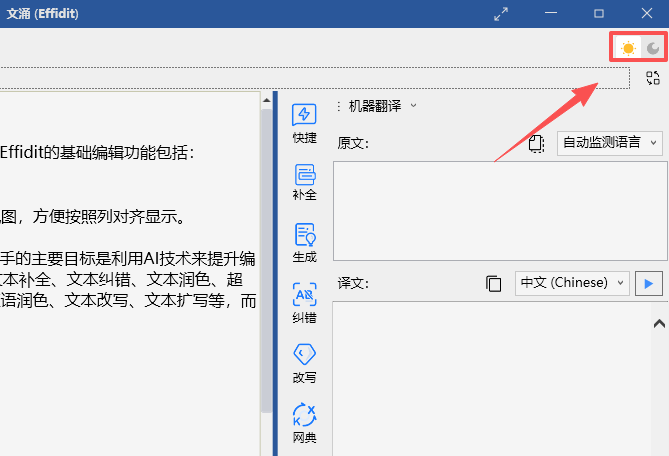Image resolution: width=669 pixels, height=456 pixels.
Task: Expand the 自动监测语言 source language dropdown
Action: coord(609,143)
